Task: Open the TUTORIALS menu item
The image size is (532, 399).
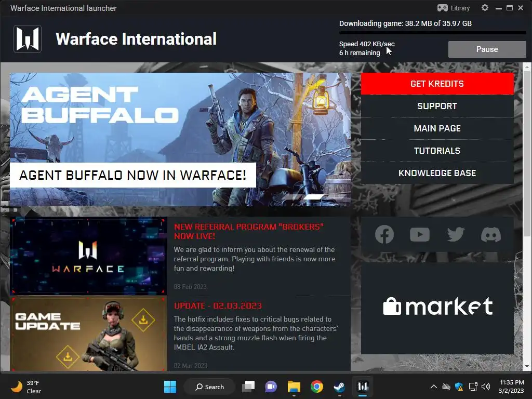Action: click(x=437, y=151)
